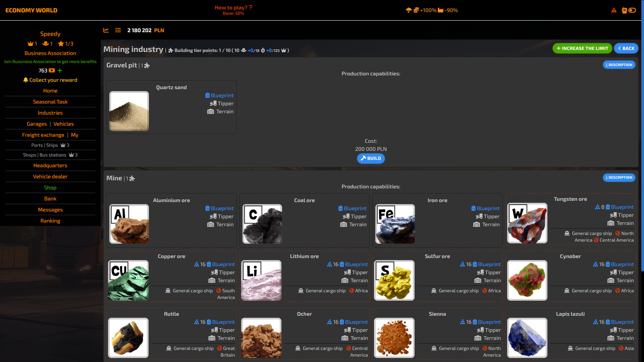Click the bell icon next to Collect your reward

click(26, 80)
